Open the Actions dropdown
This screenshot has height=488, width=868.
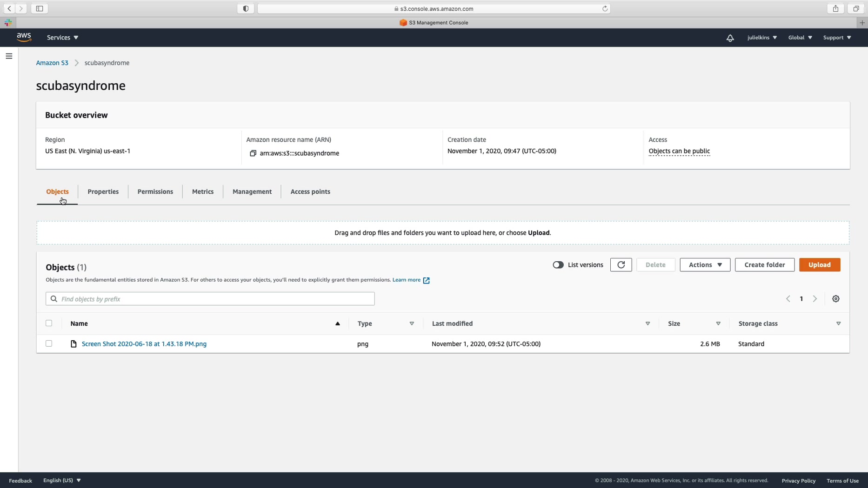(x=705, y=265)
